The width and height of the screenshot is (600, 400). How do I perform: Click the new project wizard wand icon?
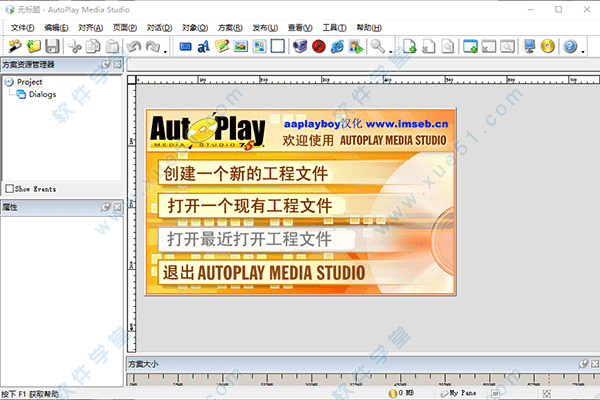click(15, 46)
